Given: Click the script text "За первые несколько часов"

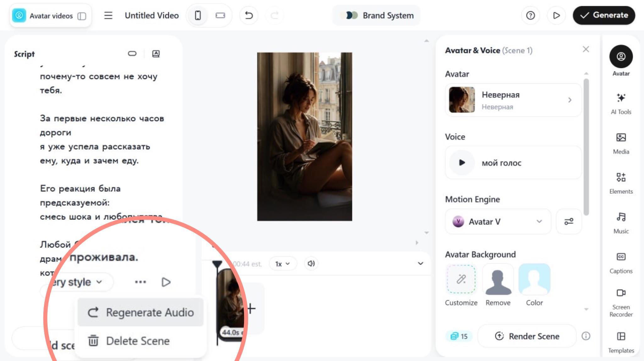Looking at the screenshot, I should (102, 119).
